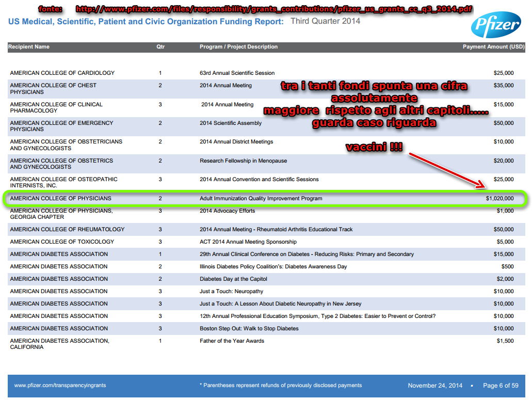Select the American College of Physicians recipient name
Viewport: 532px width, 400px height.
(x=61, y=199)
